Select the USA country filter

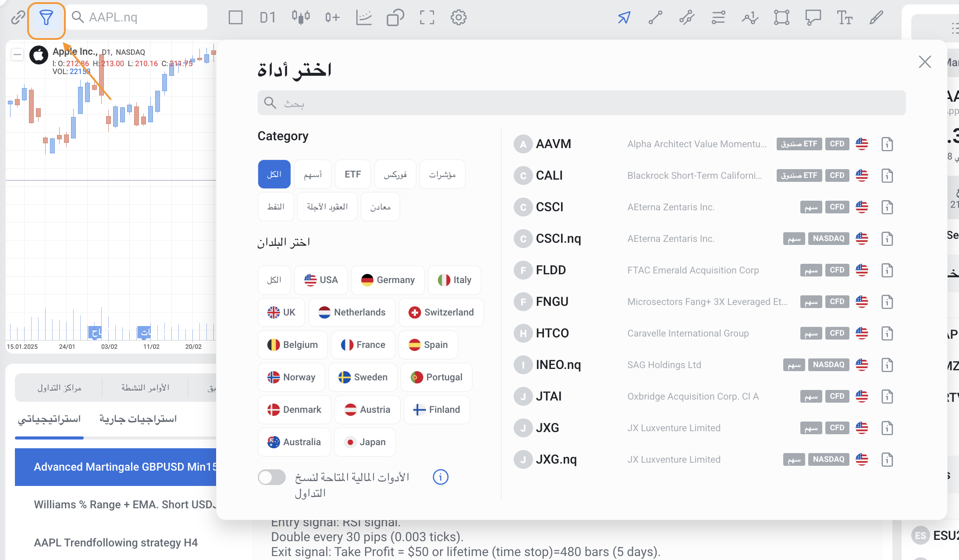[321, 280]
